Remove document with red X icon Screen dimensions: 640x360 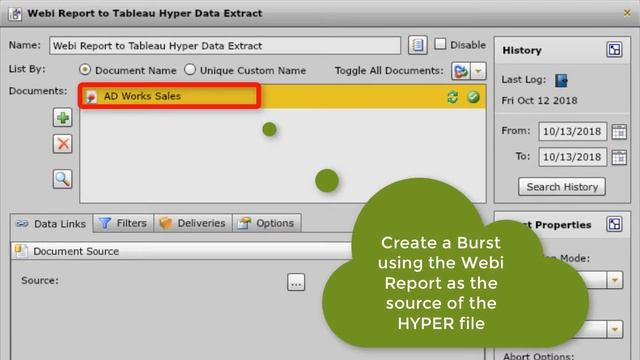62,144
